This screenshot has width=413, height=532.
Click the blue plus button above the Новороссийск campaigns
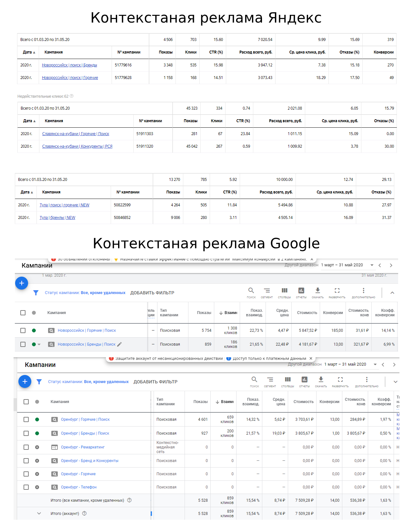(22, 283)
